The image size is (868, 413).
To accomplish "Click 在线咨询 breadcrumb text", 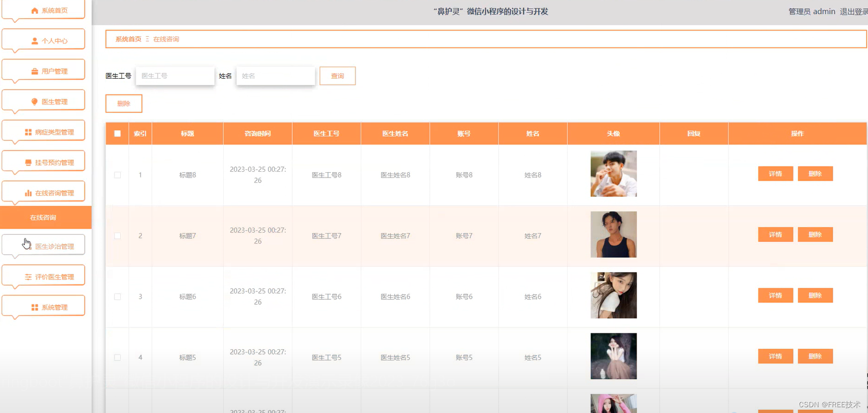I will (x=166, y=39).
